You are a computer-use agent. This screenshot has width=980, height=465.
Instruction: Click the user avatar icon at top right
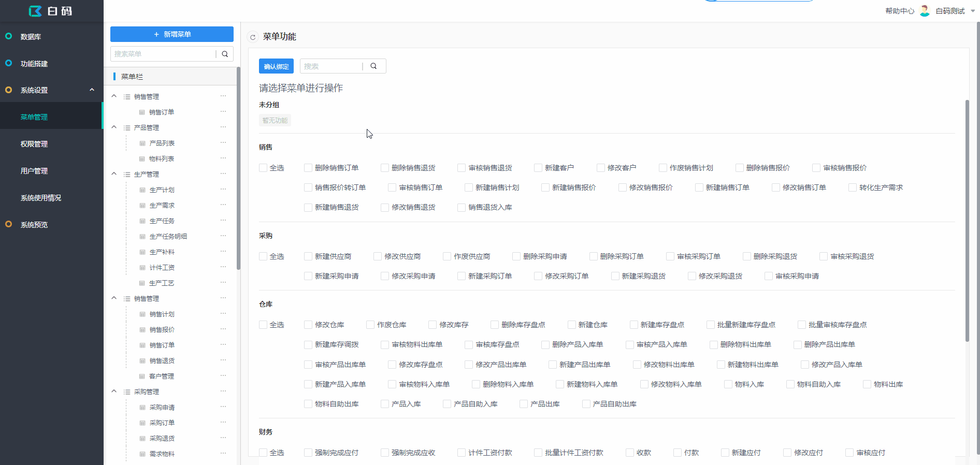[925, 11]
